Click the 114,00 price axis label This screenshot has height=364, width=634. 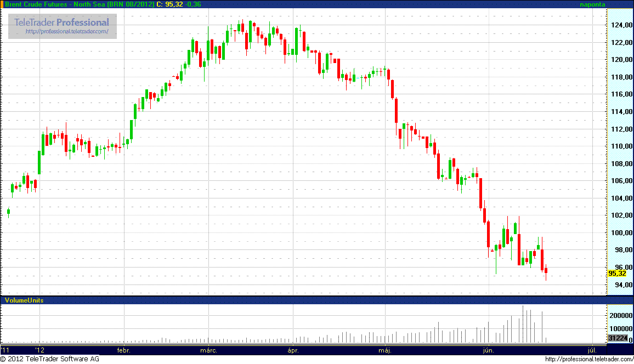click(x=622, y=111)
